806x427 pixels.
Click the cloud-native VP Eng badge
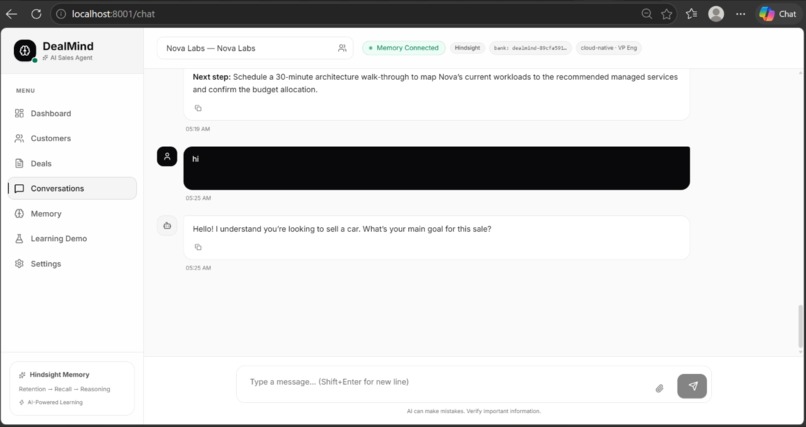click(x=609, y=48)
